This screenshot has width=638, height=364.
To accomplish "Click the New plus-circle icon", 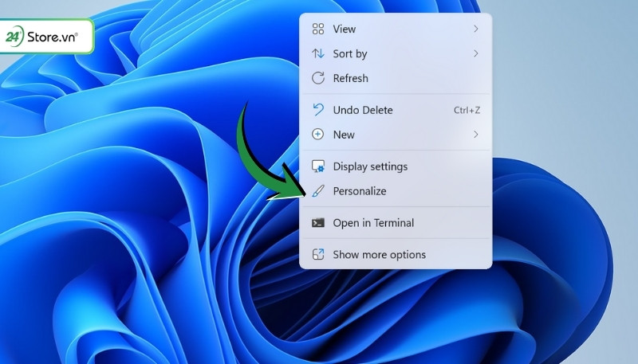I will 318,135.
